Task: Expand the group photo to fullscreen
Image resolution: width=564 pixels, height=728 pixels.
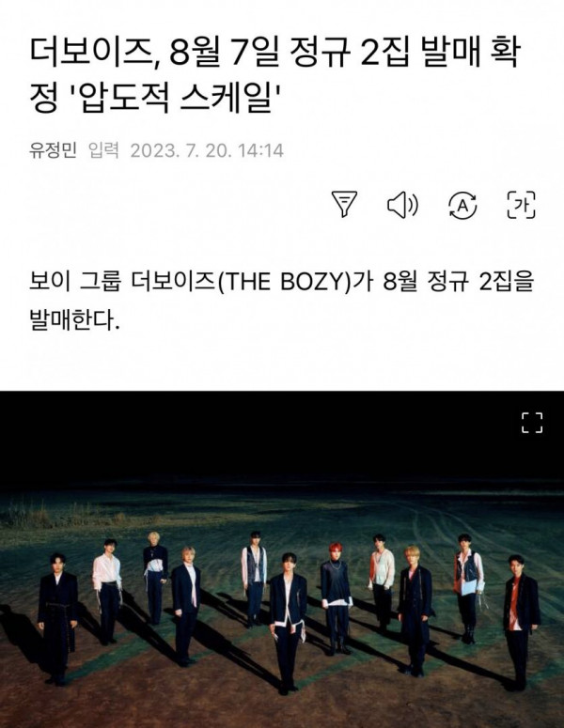Action: coord(532,423)
